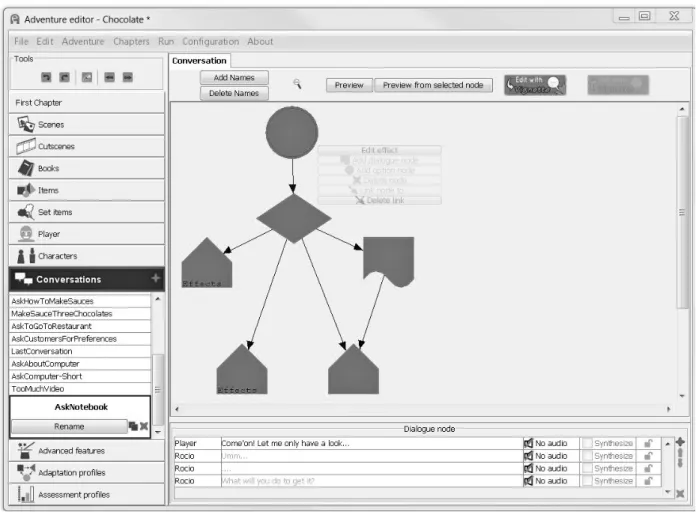This screenshot has height=515, width=696.
Task: Open the Items section
Action: point(87,190)
